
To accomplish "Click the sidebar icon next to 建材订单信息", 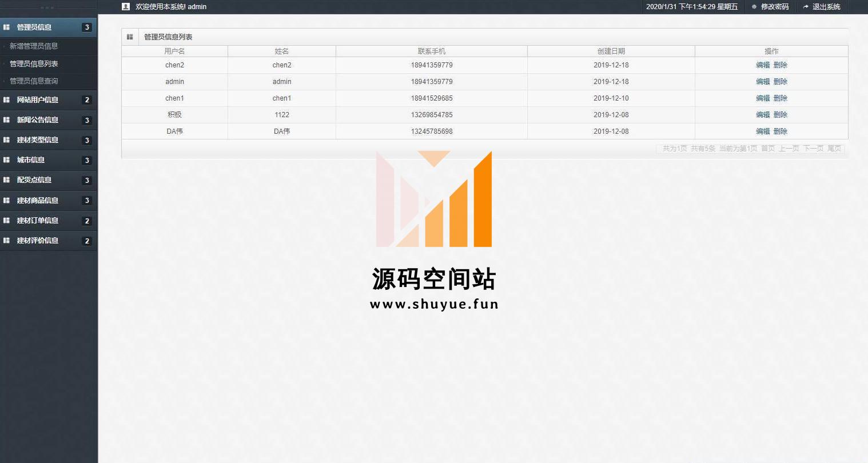I will [7, 221].
